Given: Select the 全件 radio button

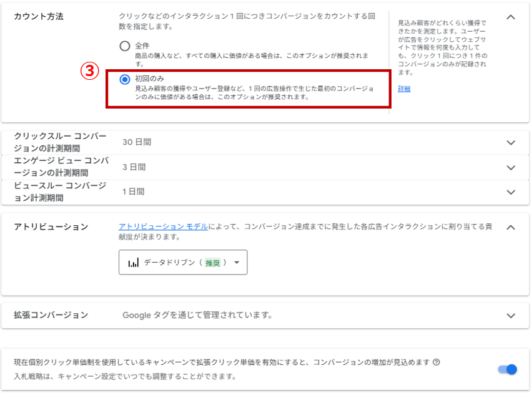Looking at the screenshot, I should point(125,46).
